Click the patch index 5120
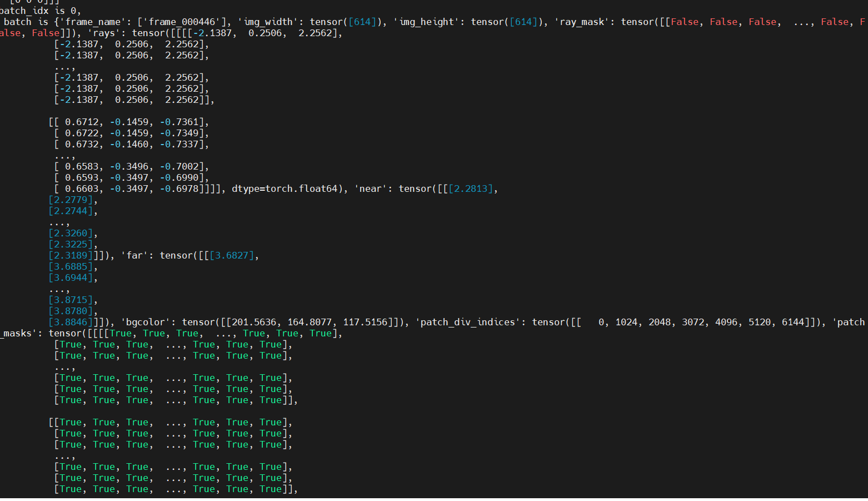 pos(760,322)
